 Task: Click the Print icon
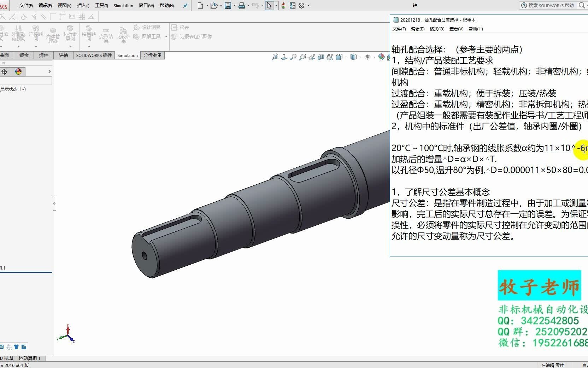pyautogui.click(x=242, y=6)
